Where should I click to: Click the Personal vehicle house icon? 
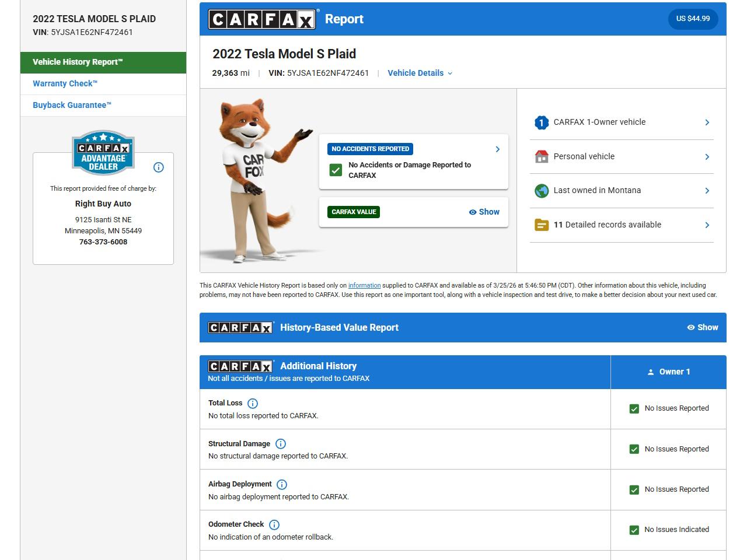541,156
